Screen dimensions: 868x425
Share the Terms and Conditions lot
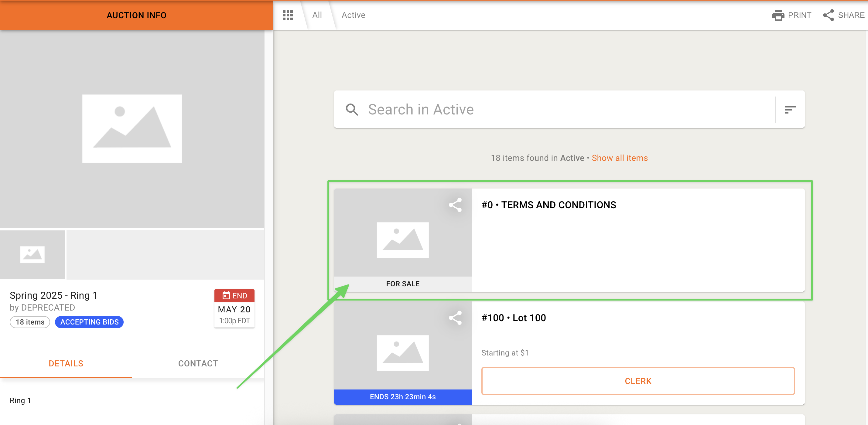pos(455,205)
